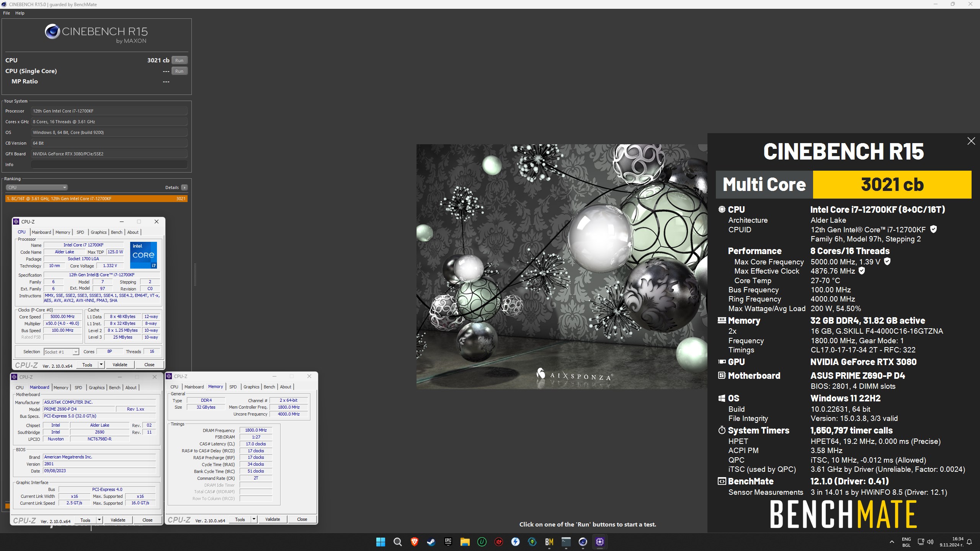Click CPU-Z icon in processor window title bar
The height and width of the screenshot is (551, 980).
(x=16, y=222)
